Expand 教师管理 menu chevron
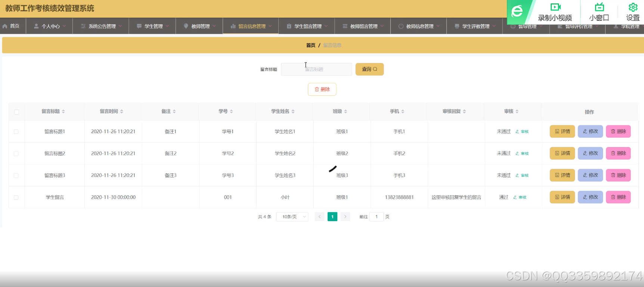This screenshot has width=644, height=287. coord(214,26)
